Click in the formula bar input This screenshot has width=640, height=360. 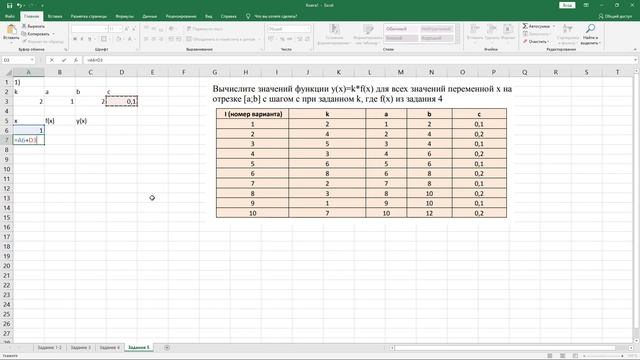tap(359, 60)
